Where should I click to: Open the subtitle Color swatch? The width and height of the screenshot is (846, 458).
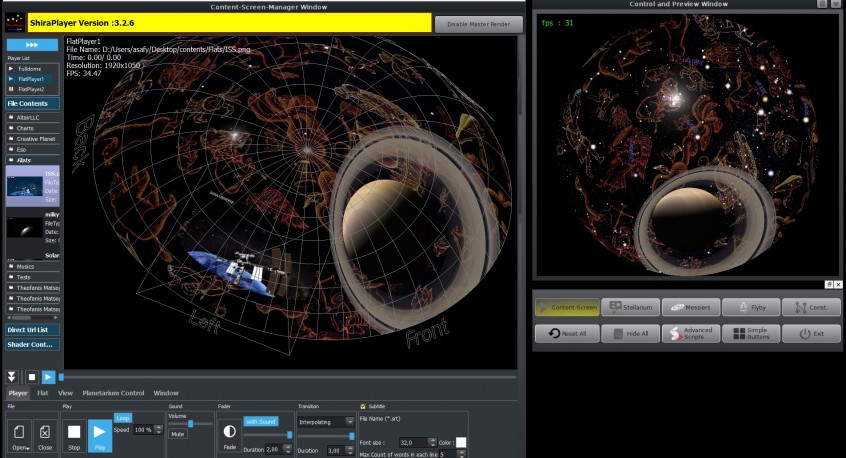point(461,442)
